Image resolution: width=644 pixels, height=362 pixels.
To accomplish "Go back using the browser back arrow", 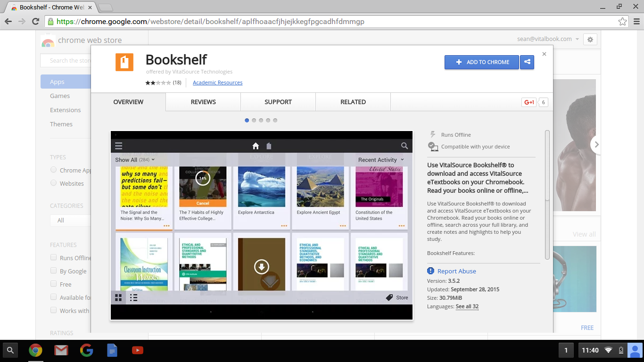I will tap(8, 21).
